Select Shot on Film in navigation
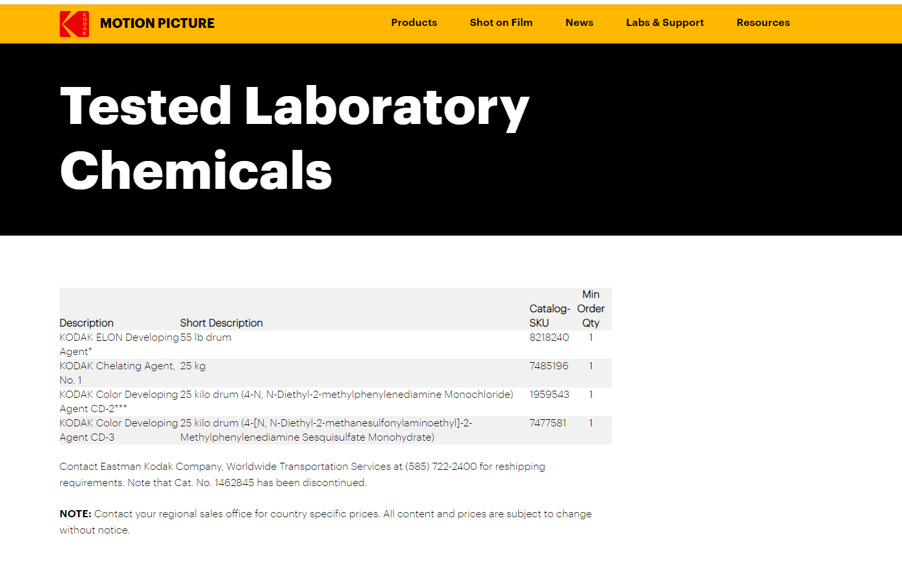Screen dimensions: 902x588 click(x=501, y=23)
